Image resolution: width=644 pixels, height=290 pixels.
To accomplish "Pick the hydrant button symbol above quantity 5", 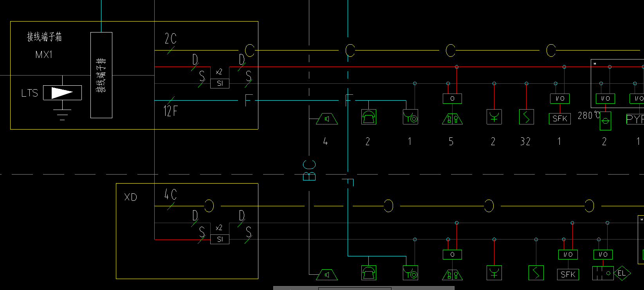I will 452,119.
